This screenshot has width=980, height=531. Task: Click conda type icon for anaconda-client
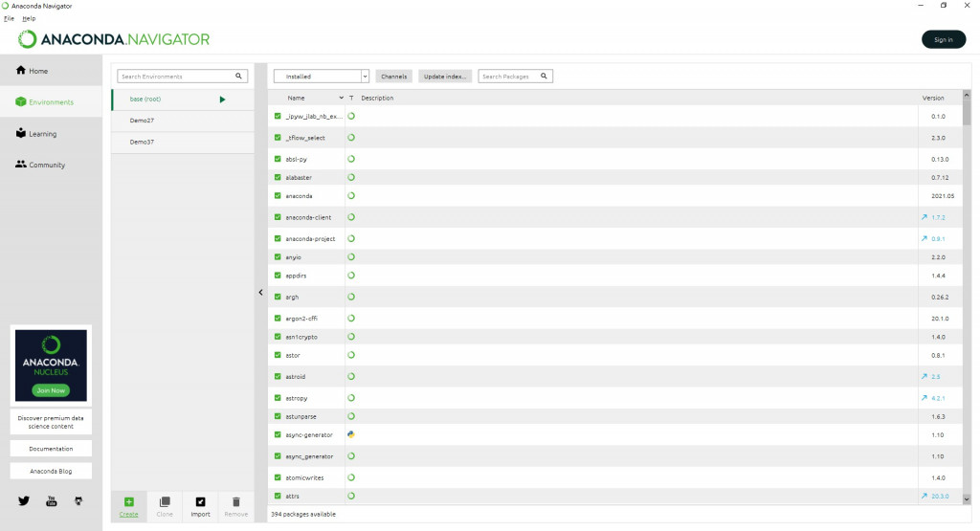coord(351,217)
